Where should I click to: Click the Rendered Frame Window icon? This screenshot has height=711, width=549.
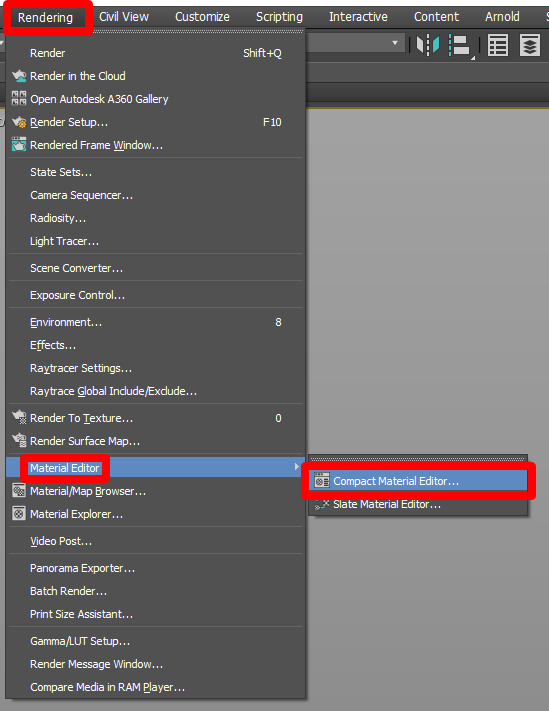[19, 145]
